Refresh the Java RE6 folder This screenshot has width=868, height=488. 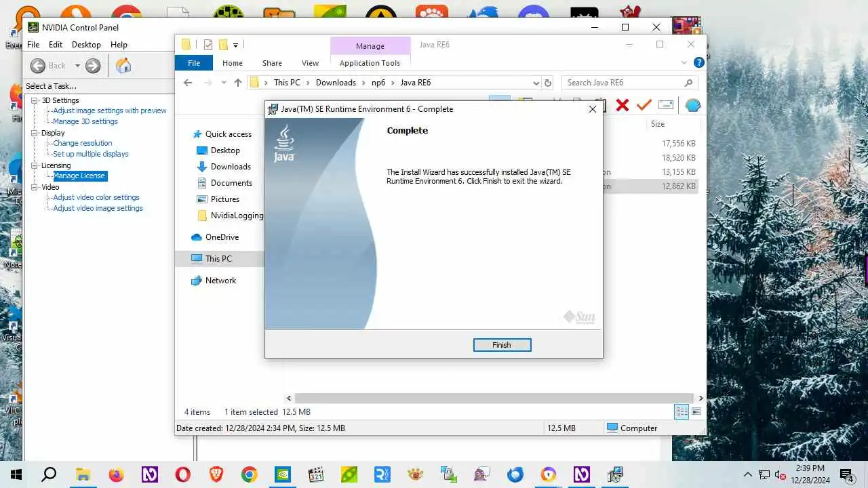[x=549, y=83]
